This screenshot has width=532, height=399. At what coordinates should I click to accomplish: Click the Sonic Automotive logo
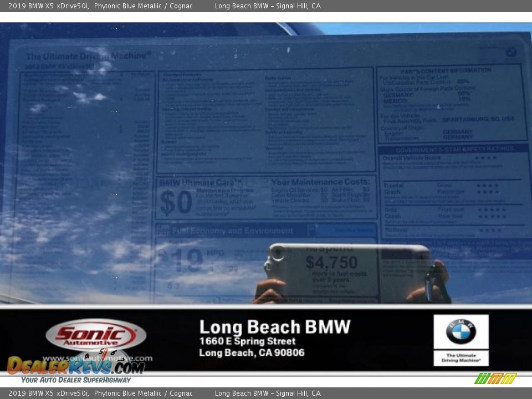(96, 335)
